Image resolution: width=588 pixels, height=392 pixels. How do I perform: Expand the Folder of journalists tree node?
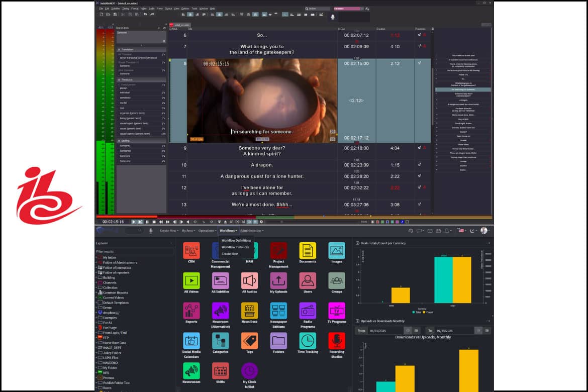pyautogui.click(x=96, y=267)
